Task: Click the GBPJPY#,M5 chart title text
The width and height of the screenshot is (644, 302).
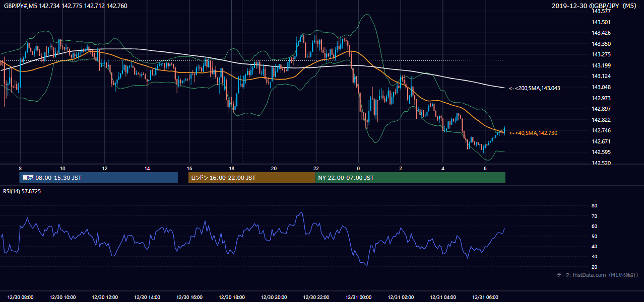Action: (x=66, y=6)
